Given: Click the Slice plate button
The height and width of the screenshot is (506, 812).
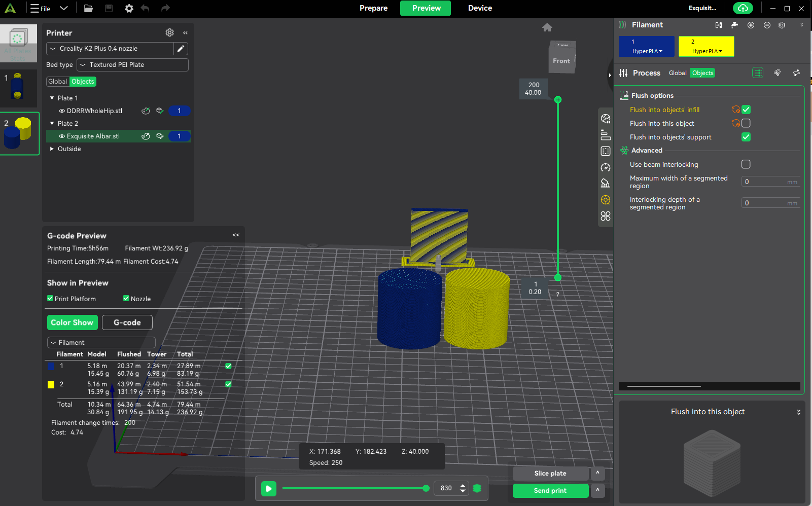Looking at the screenshot, I should pyautogui.click(x=550, y=473).
